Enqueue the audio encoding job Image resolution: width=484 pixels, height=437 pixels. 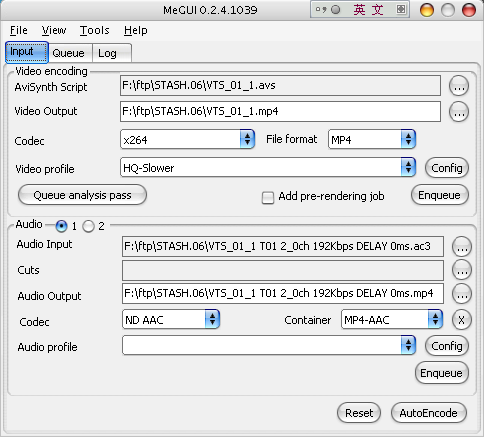click(x=442, y=373)
